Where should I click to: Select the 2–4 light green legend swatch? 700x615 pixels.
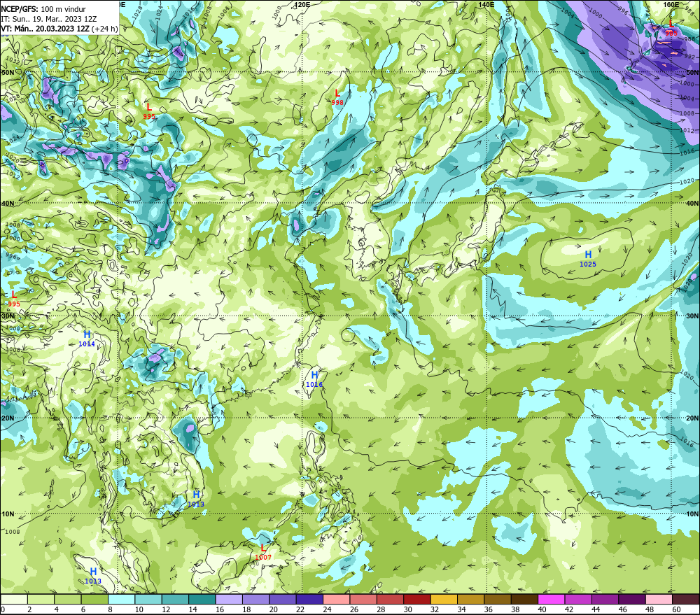tap(41, 599)
